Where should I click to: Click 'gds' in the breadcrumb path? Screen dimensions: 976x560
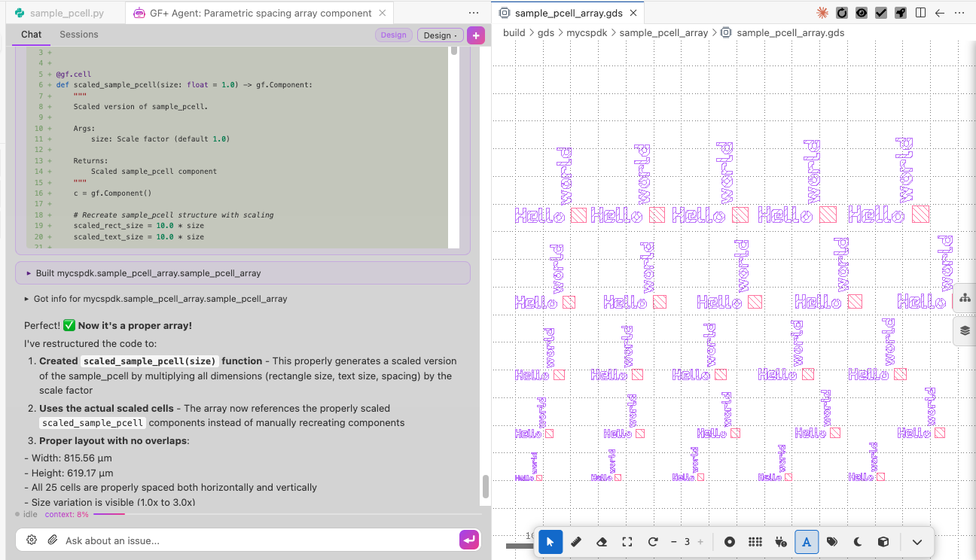546,33
